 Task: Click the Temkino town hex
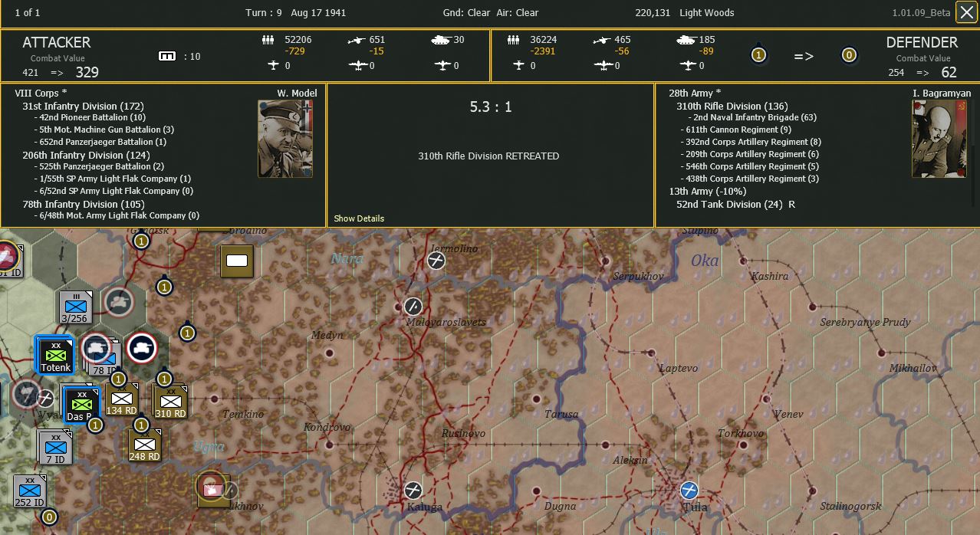pyautogui.click(x=214, y=399)
